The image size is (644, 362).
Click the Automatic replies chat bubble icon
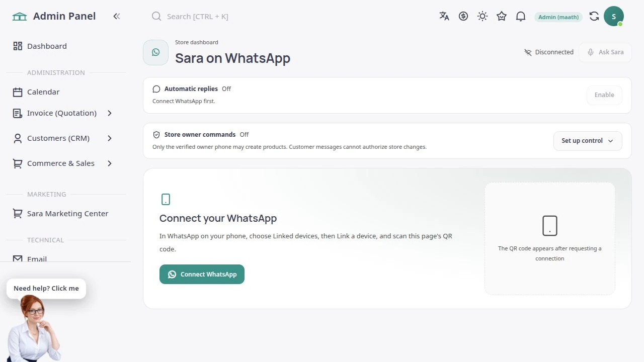pos(156,89)
